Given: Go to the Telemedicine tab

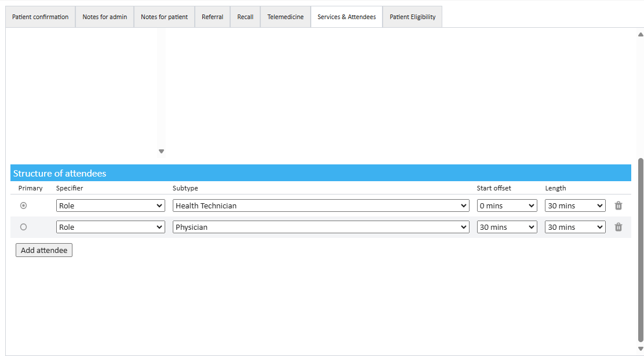Looking at the screenshot, I should pos(285,17).
